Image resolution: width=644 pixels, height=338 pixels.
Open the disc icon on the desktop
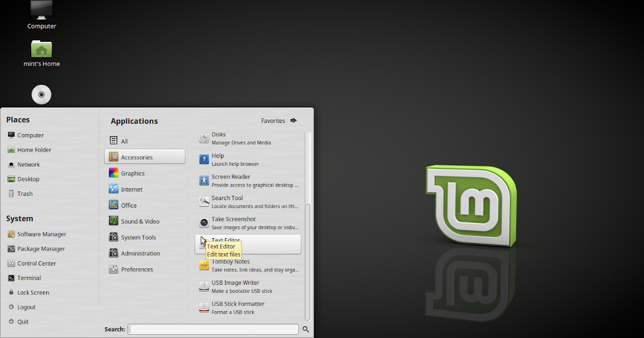(41, 95)
